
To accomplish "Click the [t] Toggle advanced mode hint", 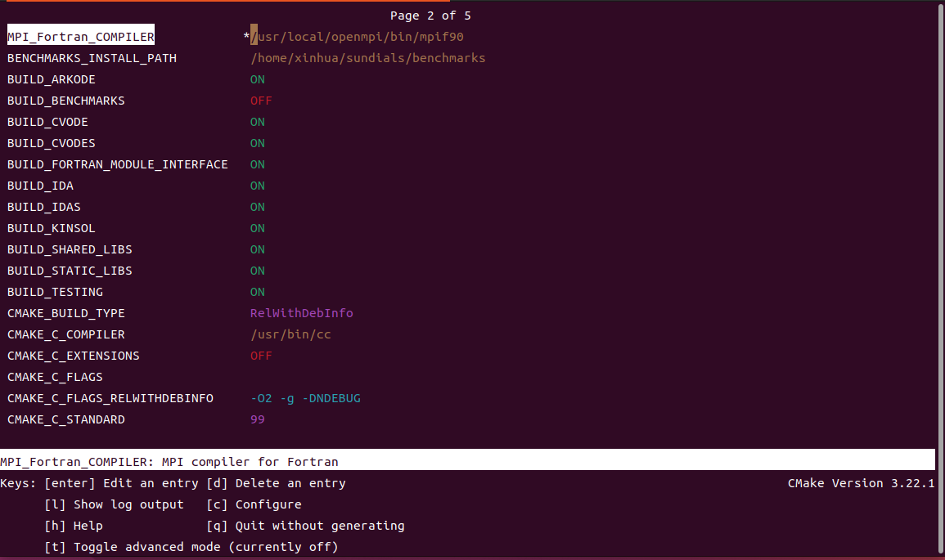I will [191, 548].
